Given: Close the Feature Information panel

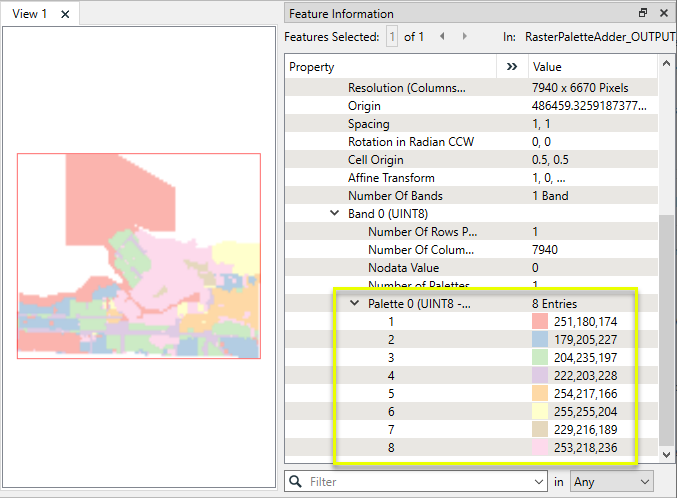Looking at the screenshot, I should coord(663,13).
